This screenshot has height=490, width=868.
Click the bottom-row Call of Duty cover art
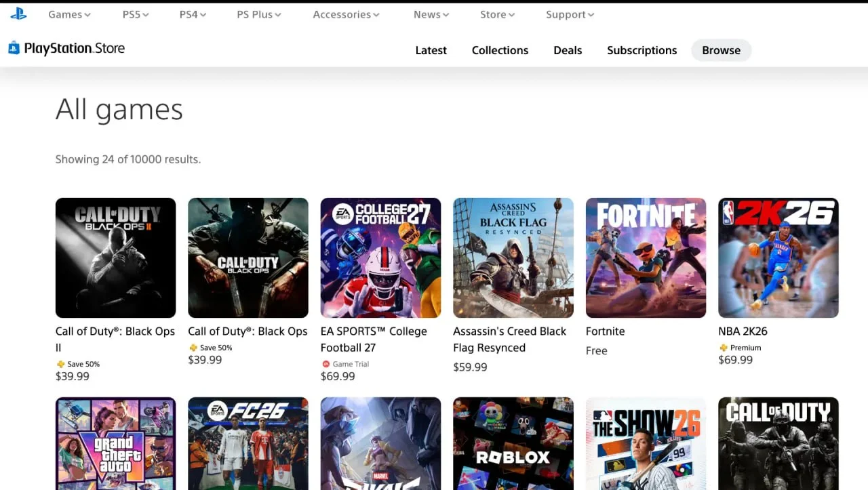pyautogui.click(x=778, y=443)
